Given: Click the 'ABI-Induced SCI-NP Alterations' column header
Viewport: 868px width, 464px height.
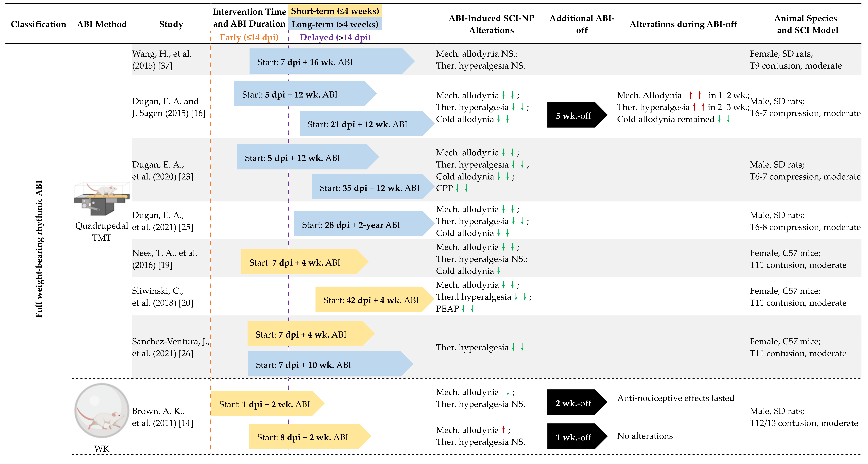Looking at the screenshot, I should [x=491, y=24].
